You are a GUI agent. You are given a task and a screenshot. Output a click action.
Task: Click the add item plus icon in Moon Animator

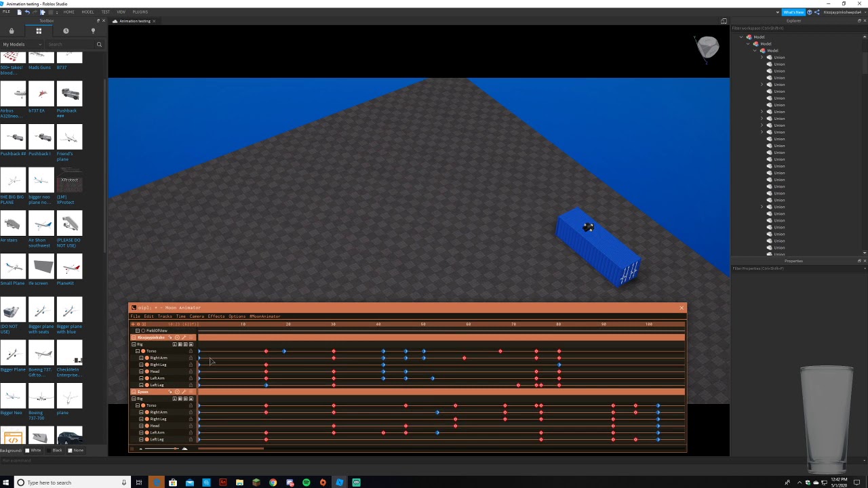click(133, 324)
